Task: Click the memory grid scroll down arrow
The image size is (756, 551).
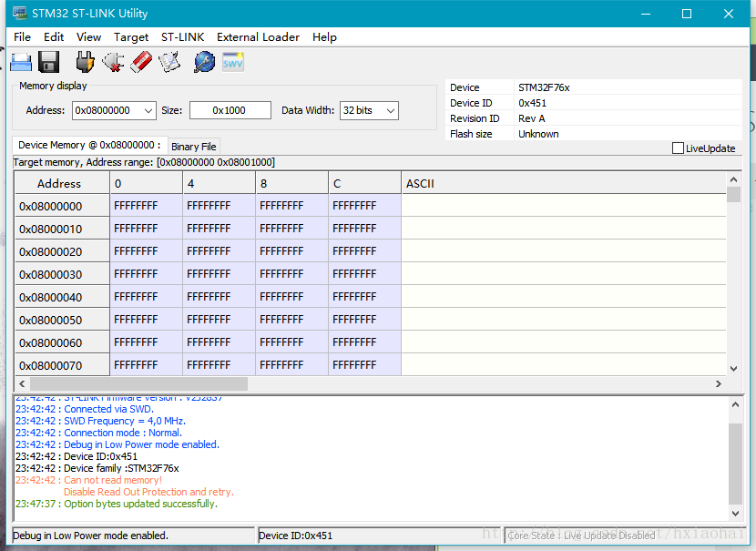Action: pos(734,369)
